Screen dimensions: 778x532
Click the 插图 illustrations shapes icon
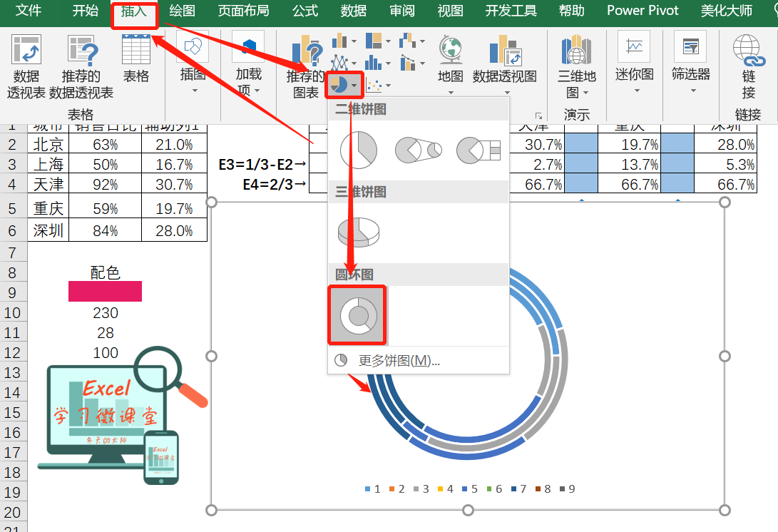click(x=193, y=47)
